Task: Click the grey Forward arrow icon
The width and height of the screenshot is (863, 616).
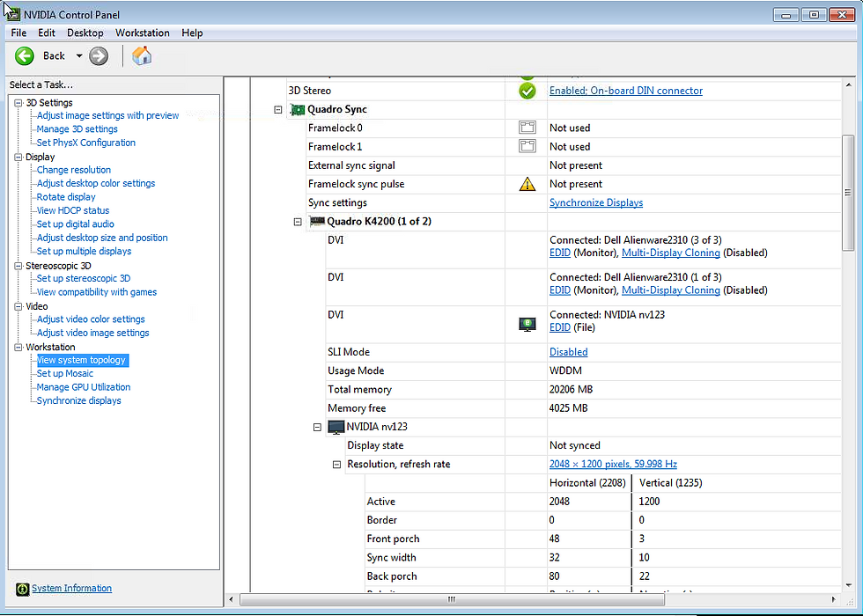Action: [x=99, y=56]
